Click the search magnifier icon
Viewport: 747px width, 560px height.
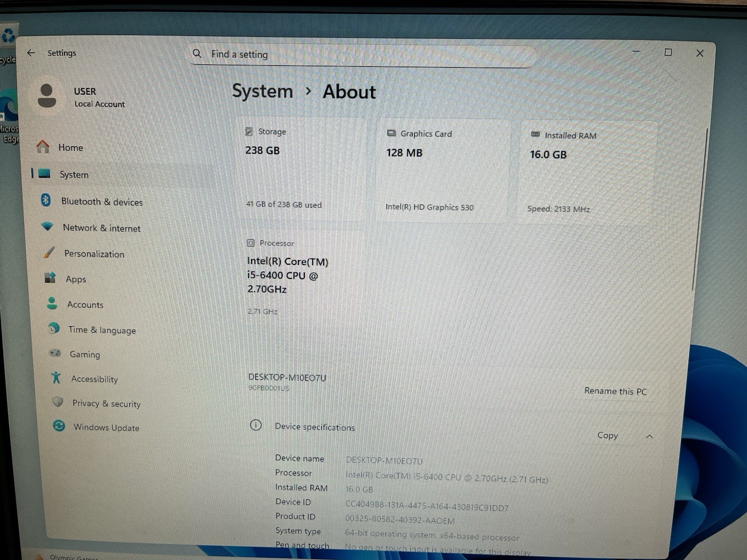(197, 54)
